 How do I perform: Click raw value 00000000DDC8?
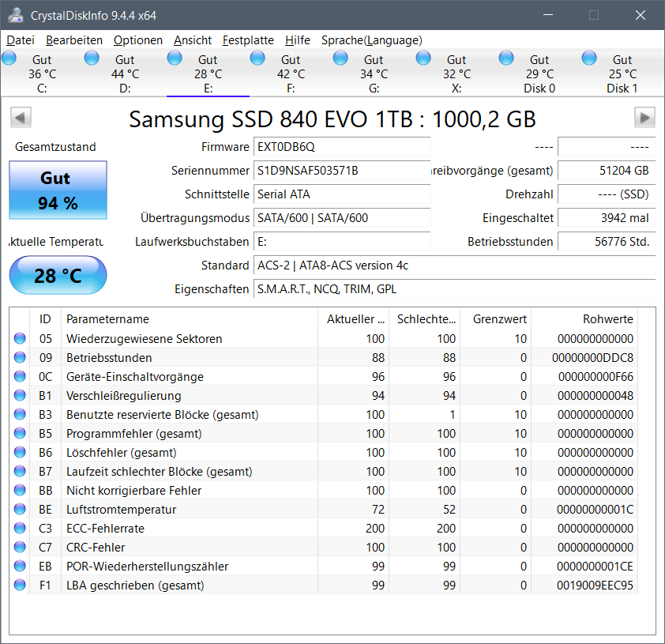point(592,358)
